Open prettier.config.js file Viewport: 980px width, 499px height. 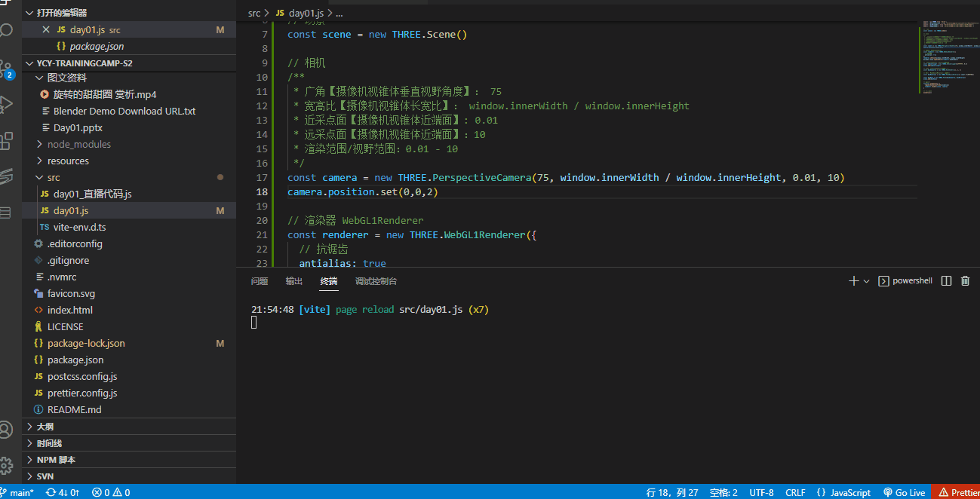pyautogui.click(x=129, y=393)
